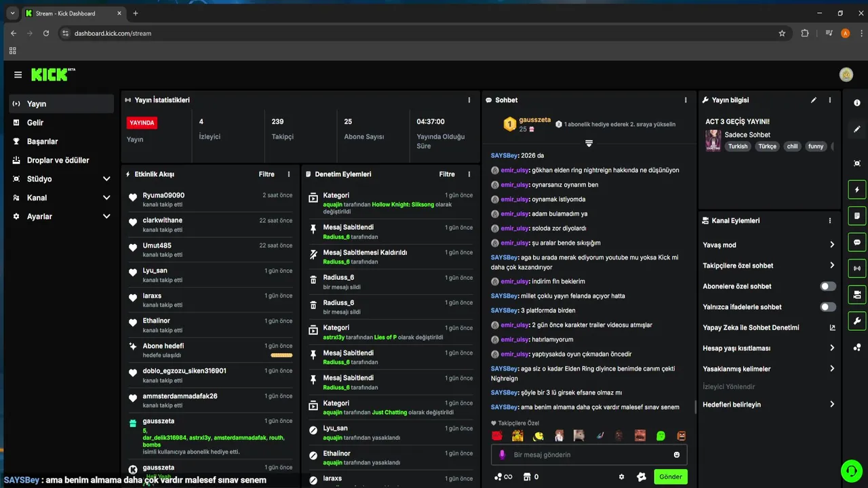
Task: Open Yayın bilgisi panel options menu
Action: tap(830, 100)
